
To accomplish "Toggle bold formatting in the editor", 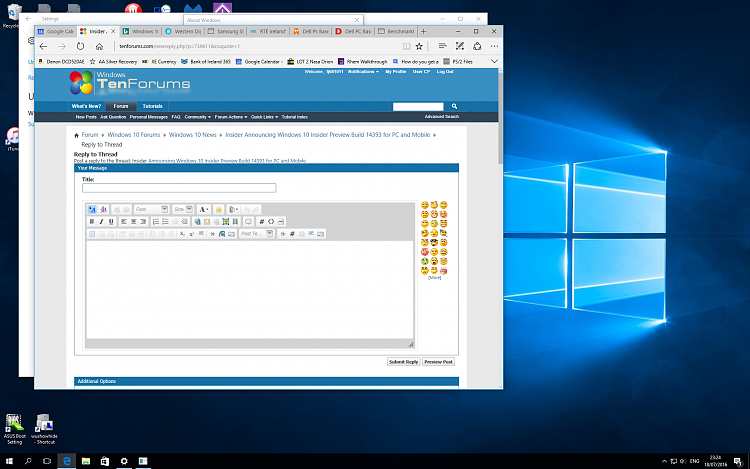I will click(x=92, y=221).
